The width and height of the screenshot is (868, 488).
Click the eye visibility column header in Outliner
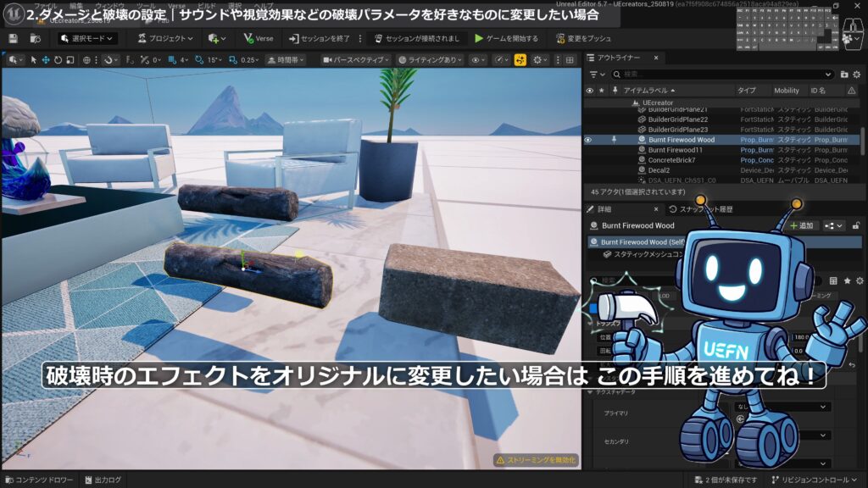[590, 90]
